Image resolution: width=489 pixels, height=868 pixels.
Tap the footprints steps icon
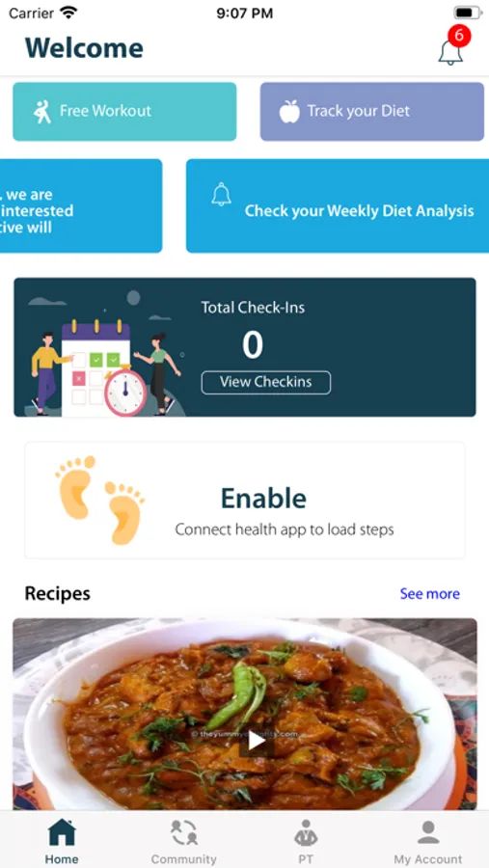[x=99, y=500]
